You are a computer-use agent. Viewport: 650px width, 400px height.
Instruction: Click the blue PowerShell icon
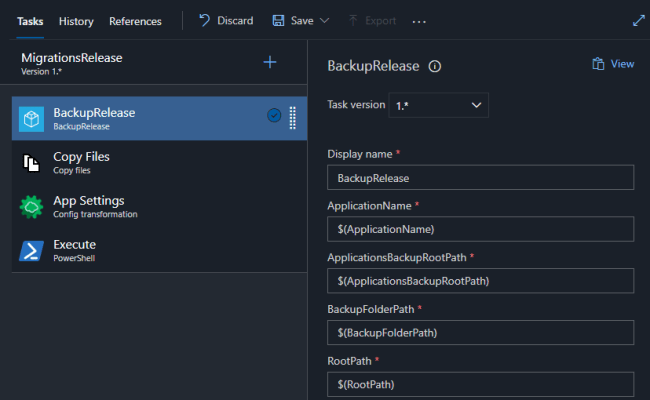coord(32,251)
